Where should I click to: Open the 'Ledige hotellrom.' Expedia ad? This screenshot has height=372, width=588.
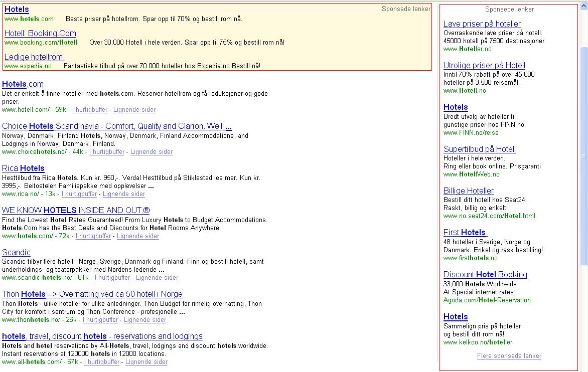coord(35,57)
